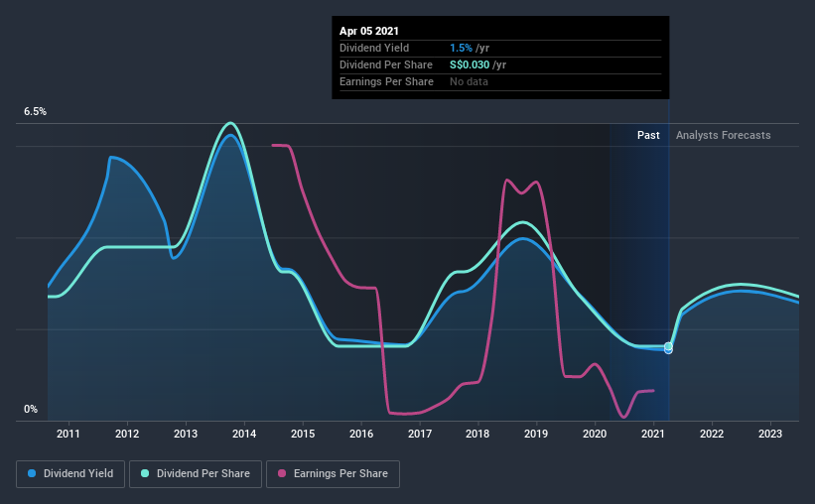
Task: Click the teal Dividend Per Share legend dot
Action: 145,473
